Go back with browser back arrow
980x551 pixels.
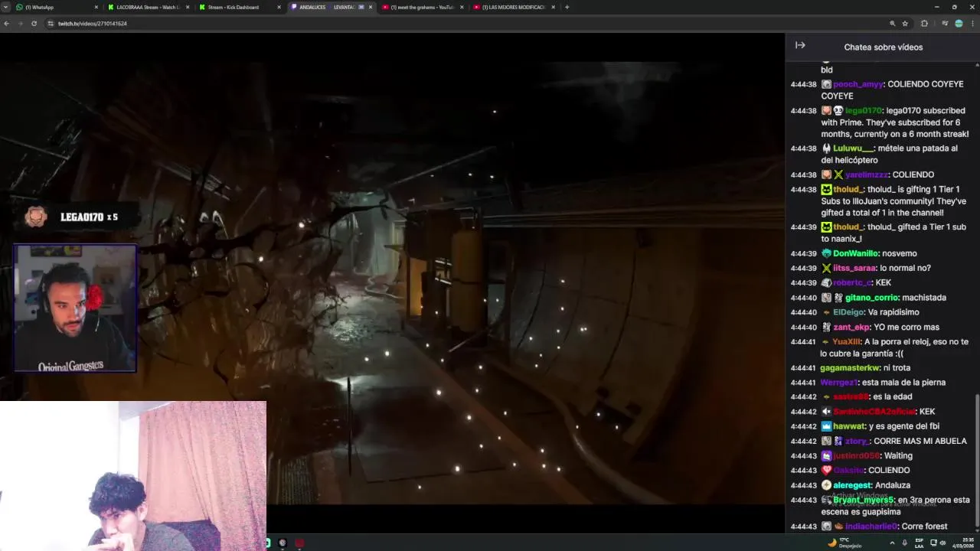(7, 24)
